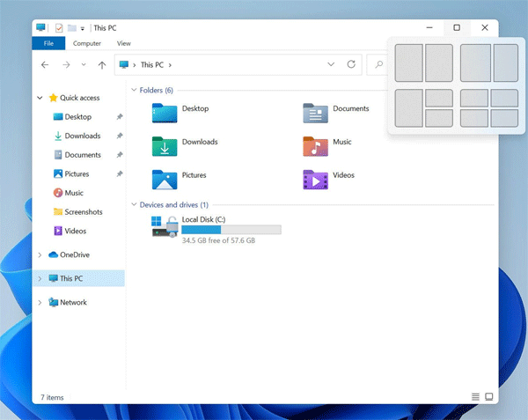Image resolution: width=528 pixels, height=420 pixels.
Task: Open recent locations dropdown arrow
Action: [x=84, y=64]
